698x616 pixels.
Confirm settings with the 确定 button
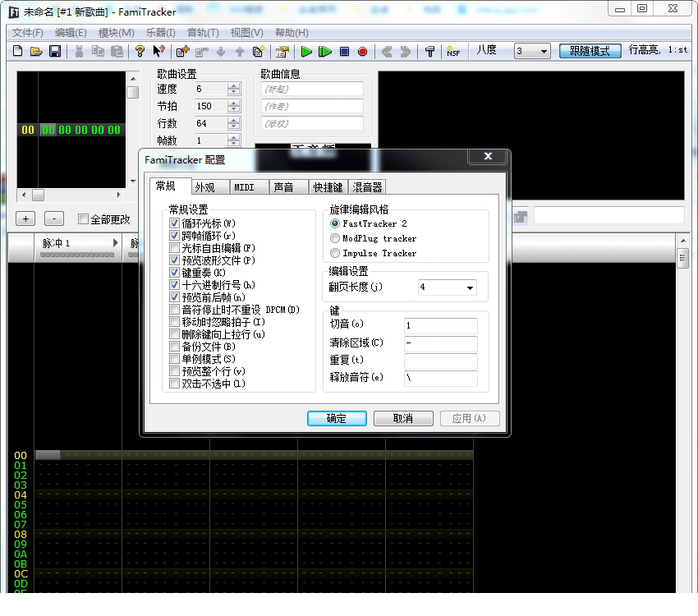(x=337, y=418)
